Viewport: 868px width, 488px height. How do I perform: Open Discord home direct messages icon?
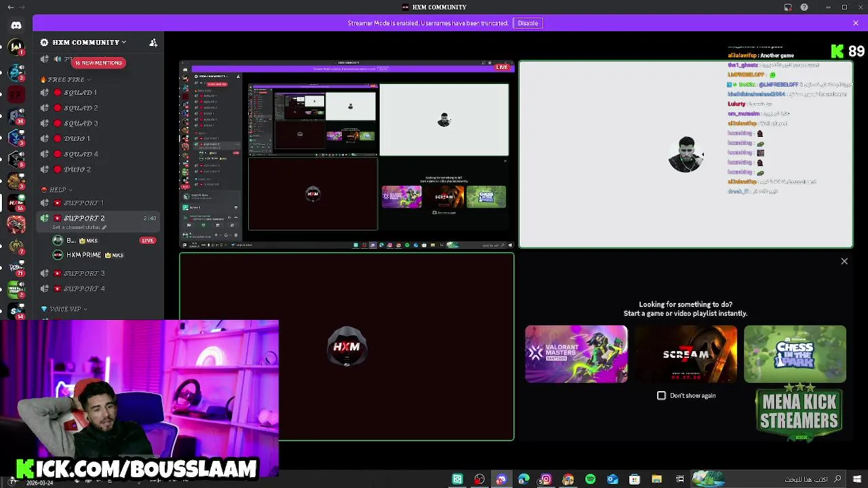click(x=16, y=25)
